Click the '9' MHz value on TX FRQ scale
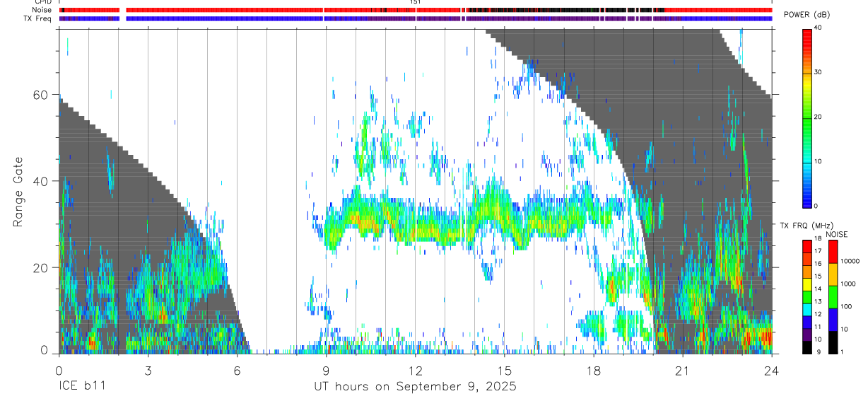868x401 pixels. [x=818, y=351]
